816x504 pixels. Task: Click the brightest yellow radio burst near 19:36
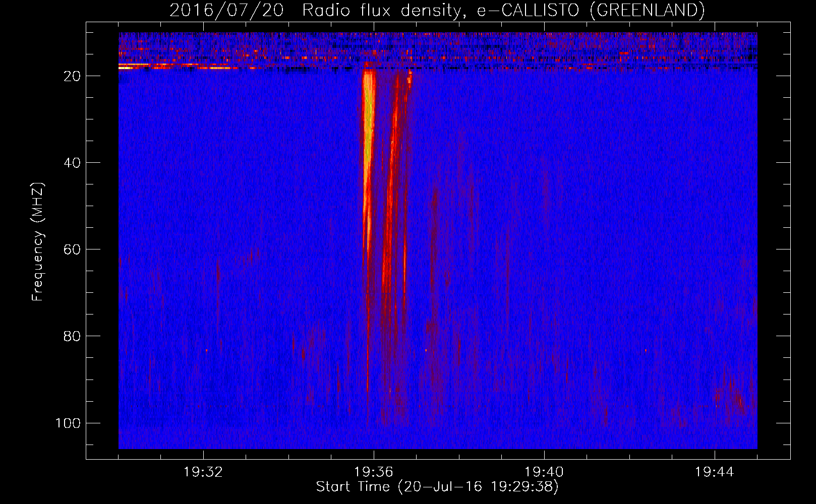pos(369,131)
